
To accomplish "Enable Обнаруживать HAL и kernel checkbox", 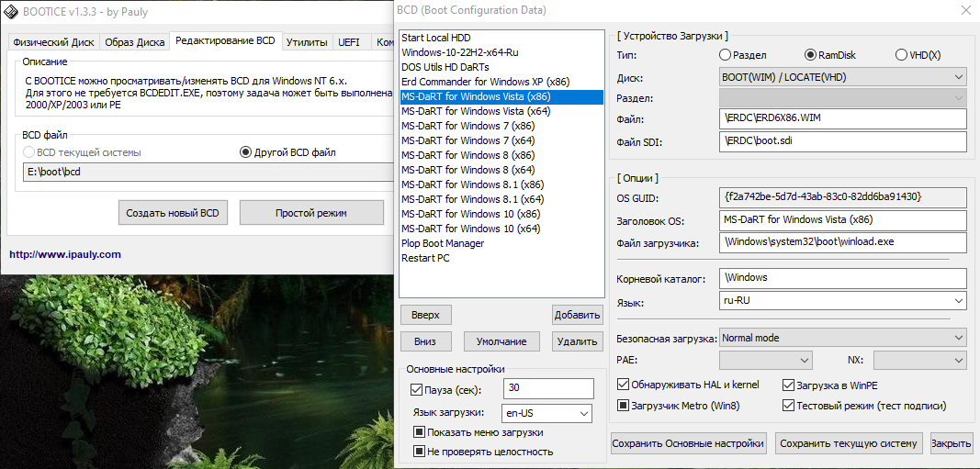I will (624, 385).
